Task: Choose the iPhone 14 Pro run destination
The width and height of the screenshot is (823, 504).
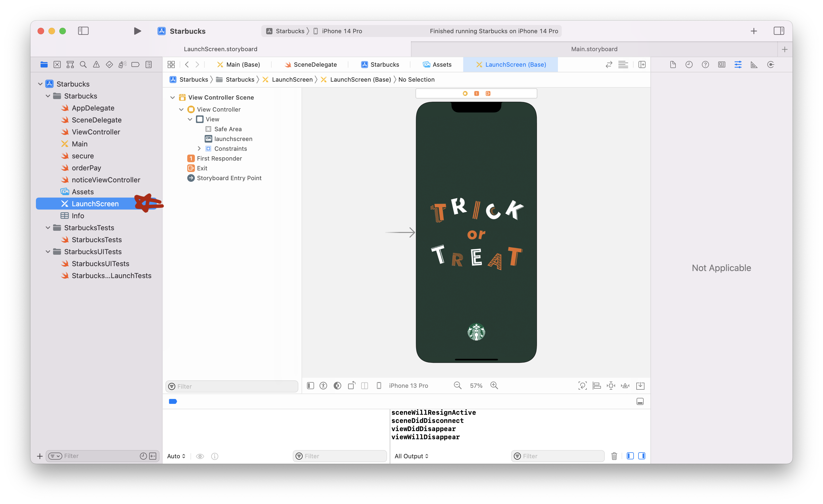Action: (x=338, y=31)
